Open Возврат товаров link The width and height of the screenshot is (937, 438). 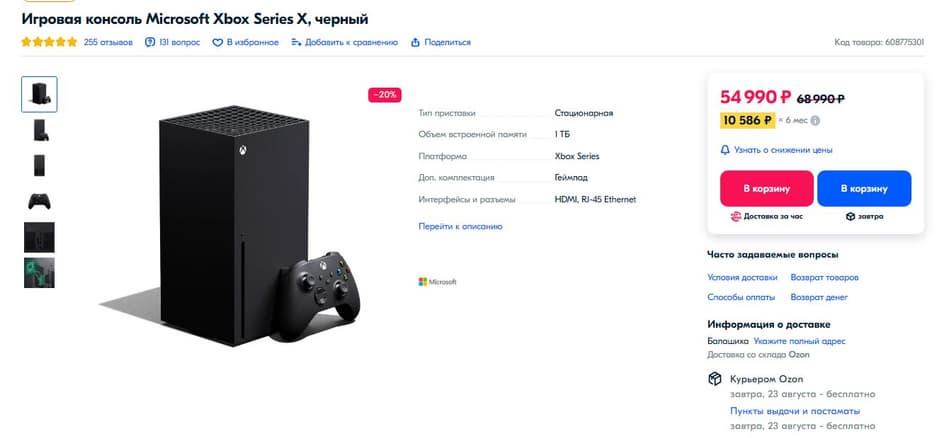click(825, 277)
